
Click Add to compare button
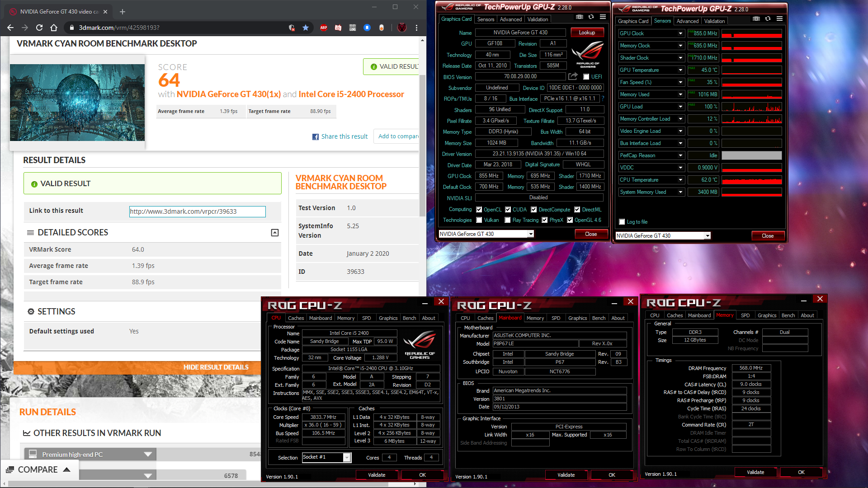coord(397,136)
